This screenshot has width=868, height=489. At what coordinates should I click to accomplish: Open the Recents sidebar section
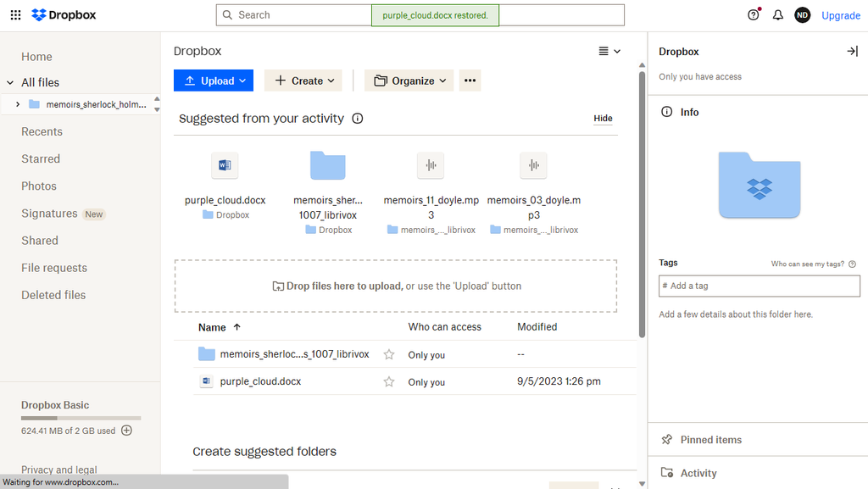(x=42, y=131)
